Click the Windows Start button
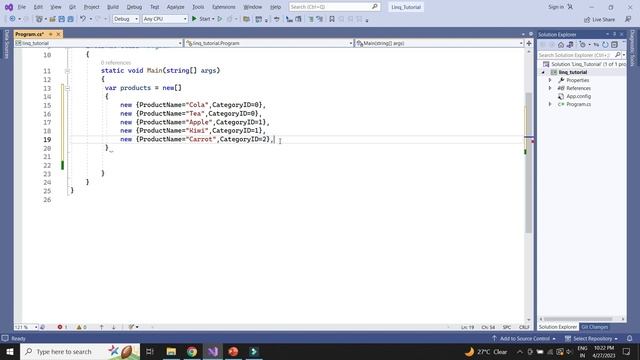Viewport: 640px width, 360px height. pos(10,351)
